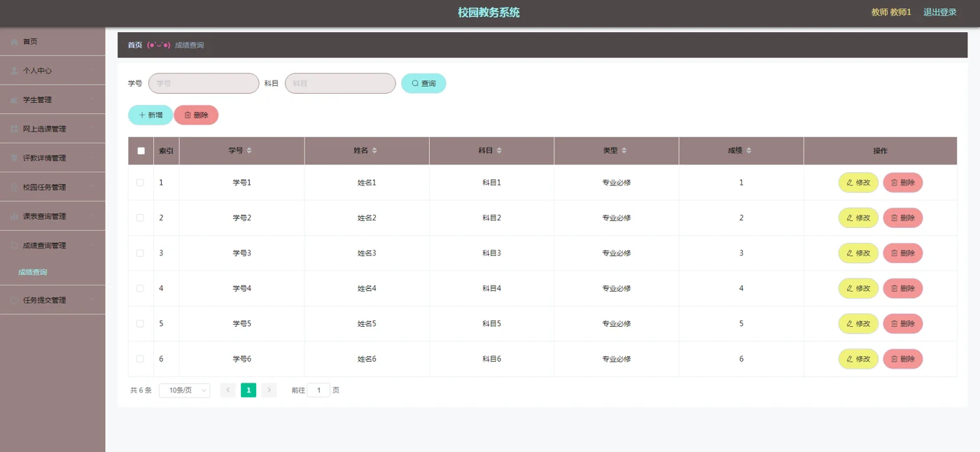980x452 pixels.
Task: Click 退出登录 link in top bar
Action: (939, 13)
